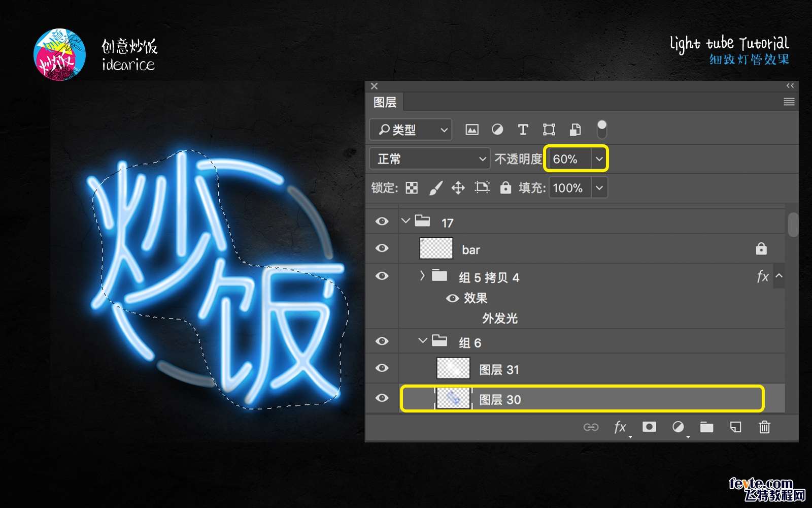812x508 pixels.
Task: Hide group 组 5 拷贝 4
Action: click(382, 276)
